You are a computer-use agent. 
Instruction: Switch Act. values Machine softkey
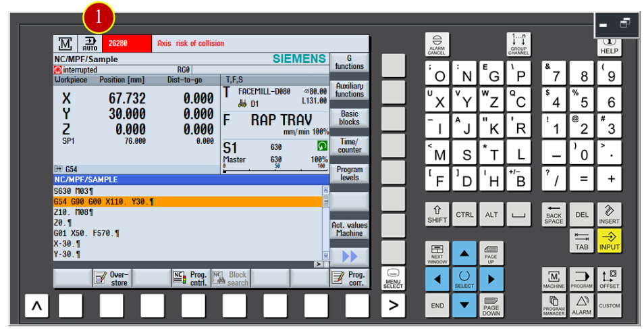[349, 229]
